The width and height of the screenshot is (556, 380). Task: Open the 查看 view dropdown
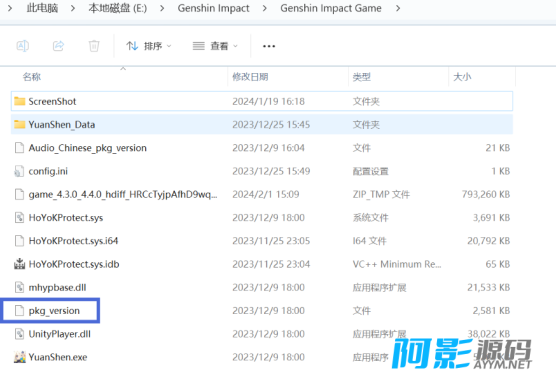coord(215,46)
